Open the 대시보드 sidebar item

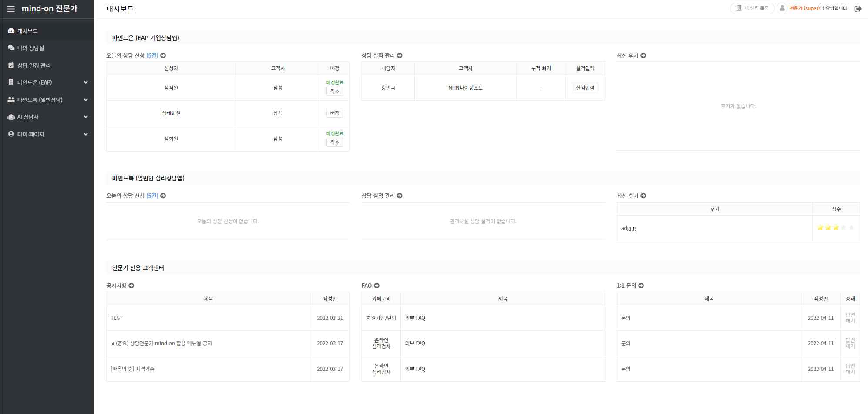click(x=47, y=31)
